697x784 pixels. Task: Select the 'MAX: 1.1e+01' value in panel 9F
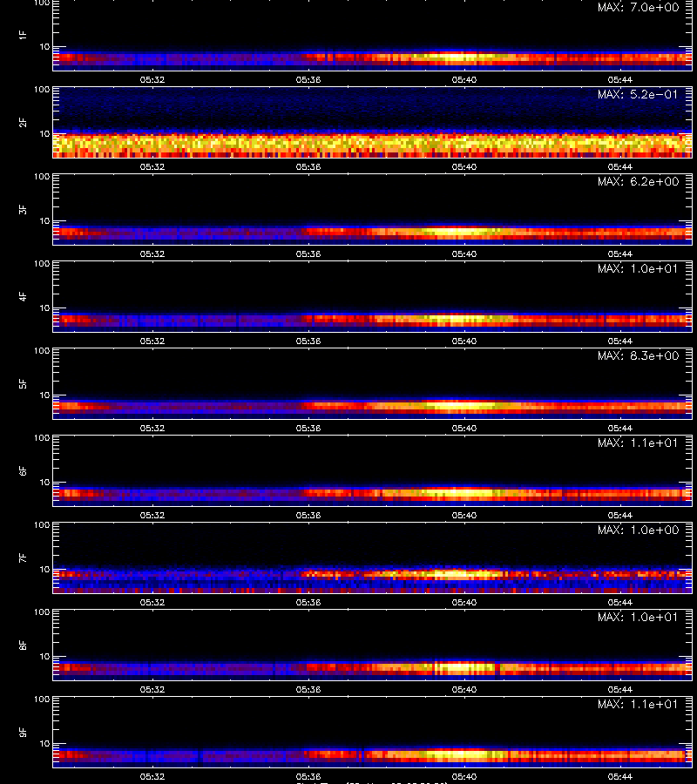638,704
